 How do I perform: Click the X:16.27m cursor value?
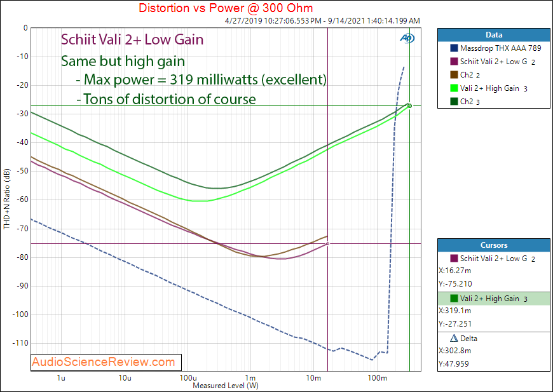pos(455,271)
